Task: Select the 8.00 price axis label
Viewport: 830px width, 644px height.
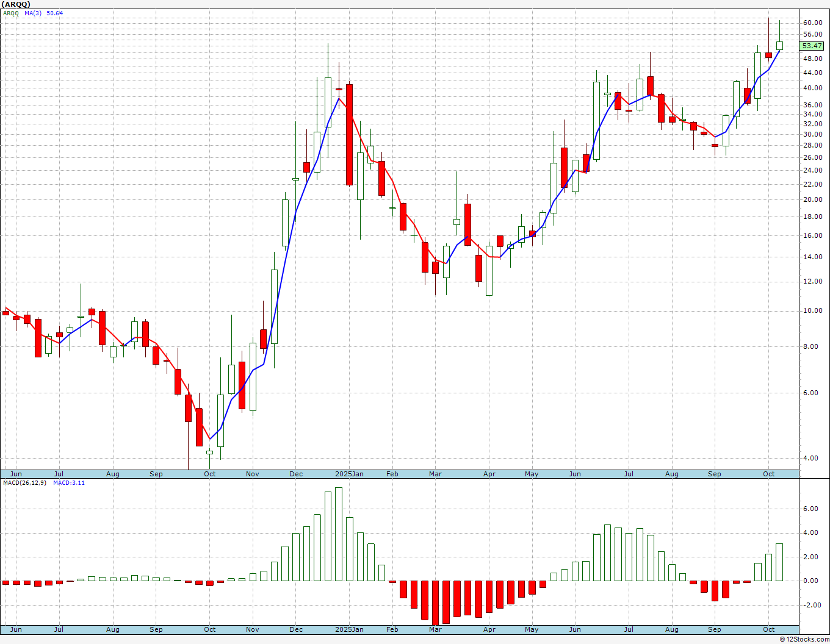Action: pos(810,346)
